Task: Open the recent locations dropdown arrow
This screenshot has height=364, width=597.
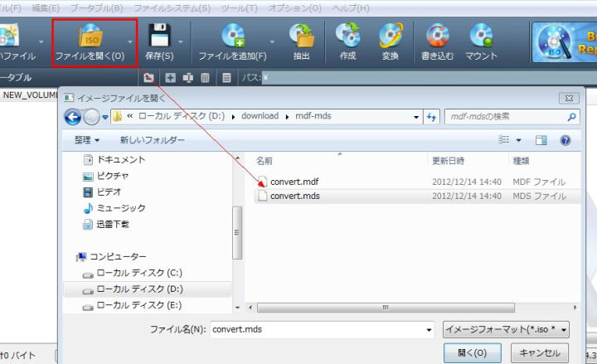Action: tap(105, 117)
